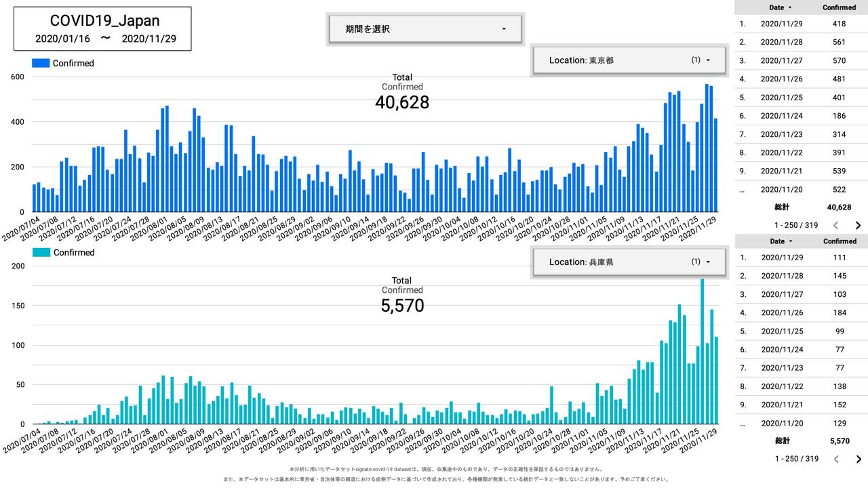Go to next page in lower Hyogo table
This screenshot has width=868, height=488.
[858, 459]
